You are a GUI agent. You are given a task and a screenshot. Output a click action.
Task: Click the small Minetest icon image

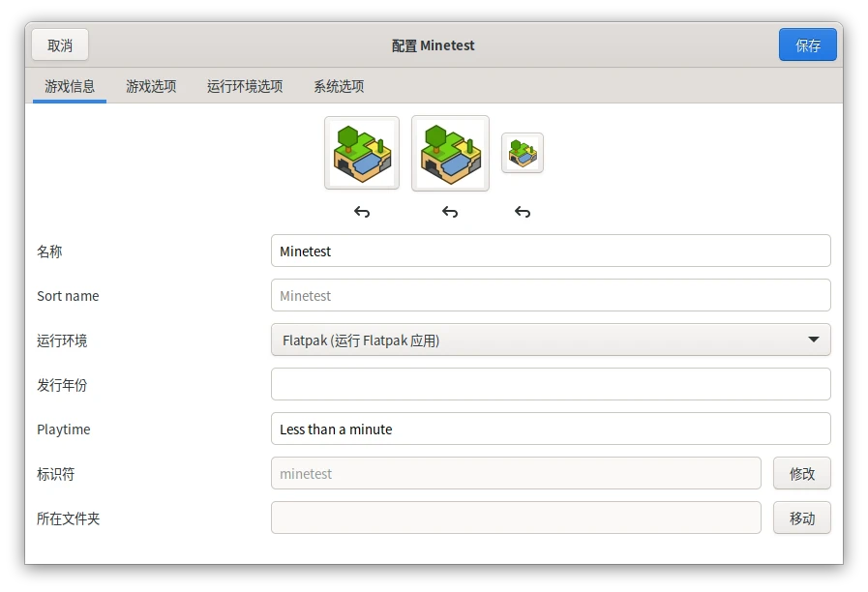[x=523, y=153]
